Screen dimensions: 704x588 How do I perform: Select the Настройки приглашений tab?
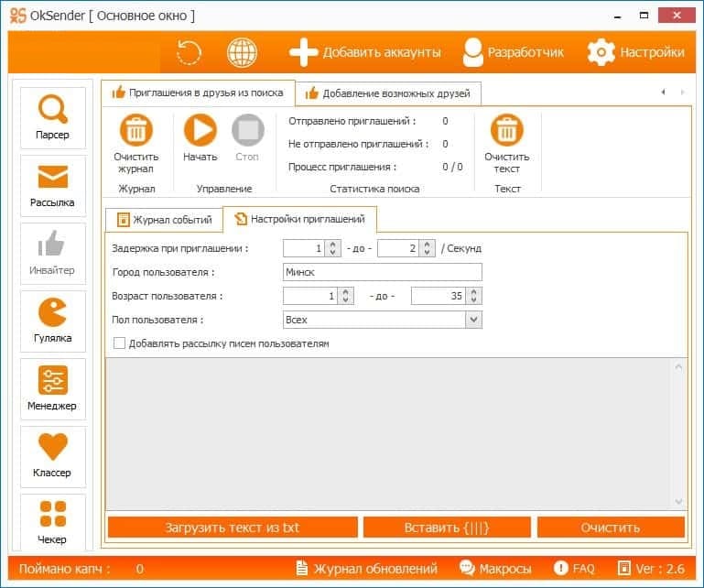(x=300, y=219)
